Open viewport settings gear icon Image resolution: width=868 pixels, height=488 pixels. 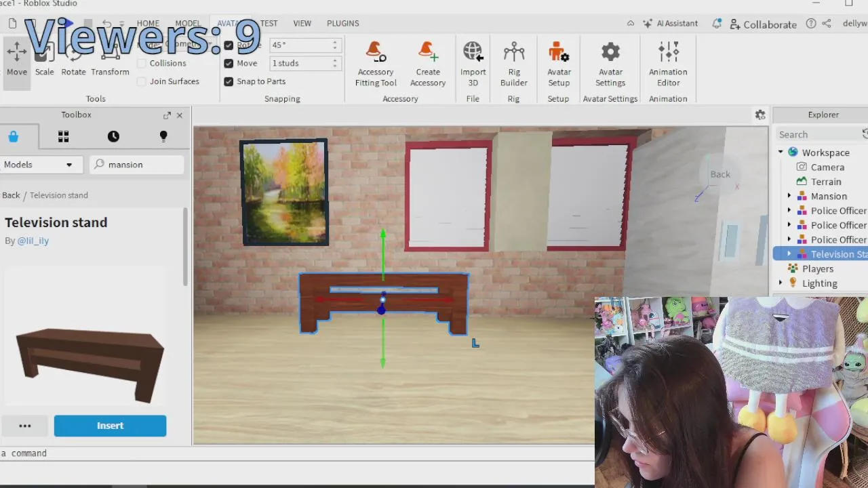pos(760,115)
